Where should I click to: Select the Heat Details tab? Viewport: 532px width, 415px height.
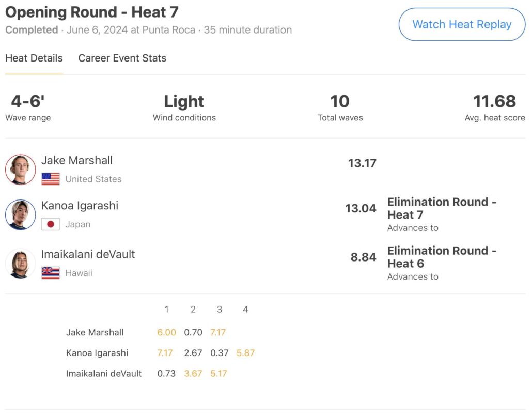pyautogui.click(x=34, y=58)
